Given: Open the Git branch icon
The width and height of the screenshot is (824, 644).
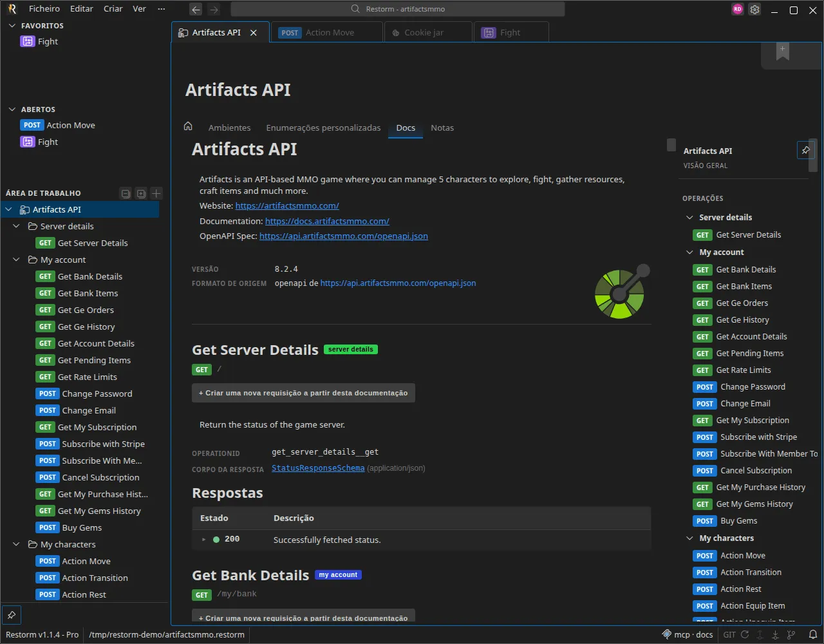Looking at the screenshot, I should 791,634.
